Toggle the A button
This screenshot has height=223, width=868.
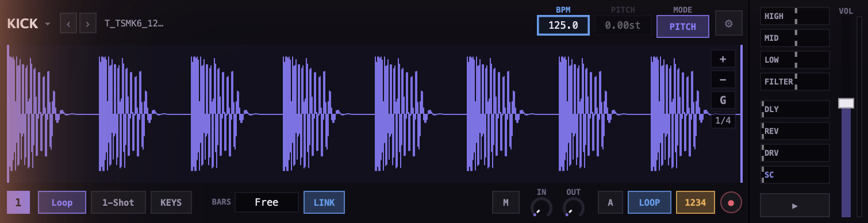(x=610, y=202)
